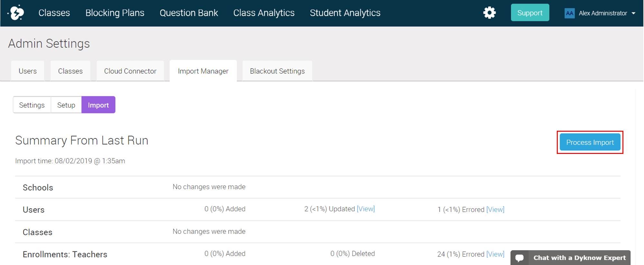Click the '2 (<1%) Updated' text
Image resolution: width=644 pixels, height=265 pixels.
tap(330, 209)
